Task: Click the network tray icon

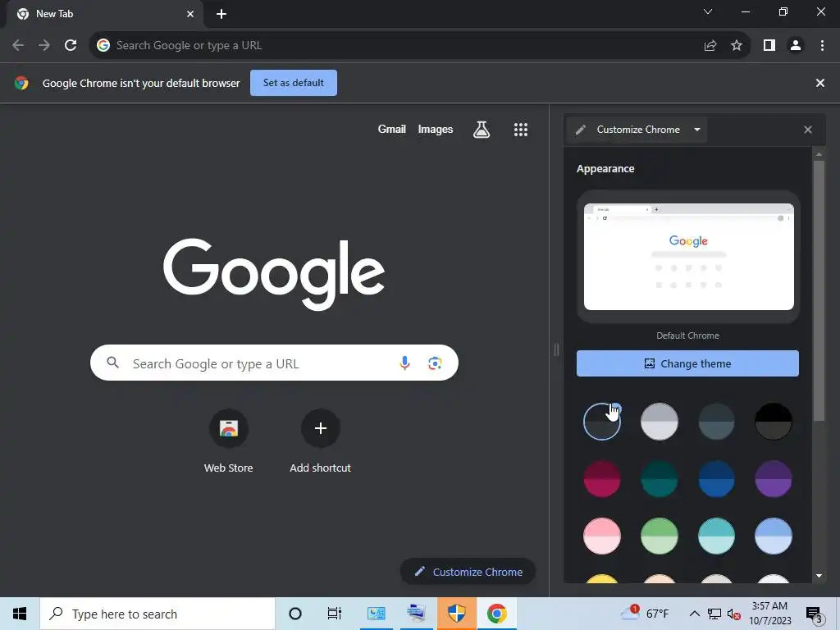Action: 714,614
